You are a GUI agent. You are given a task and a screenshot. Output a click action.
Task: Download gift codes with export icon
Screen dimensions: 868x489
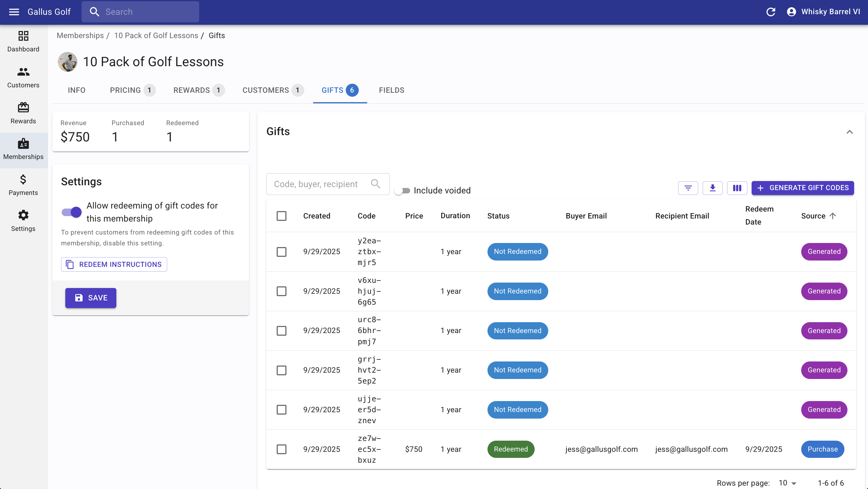click(712, 188)
